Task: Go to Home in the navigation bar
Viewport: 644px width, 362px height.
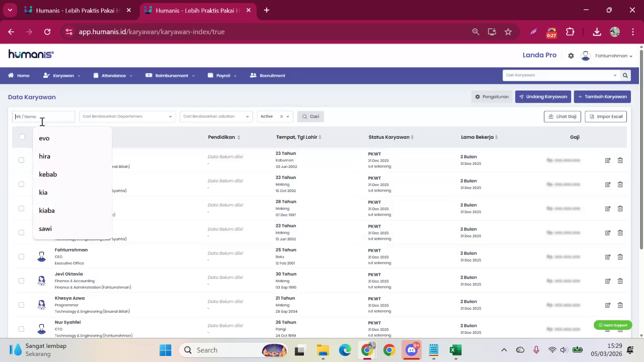Action: tap(19, 75)
